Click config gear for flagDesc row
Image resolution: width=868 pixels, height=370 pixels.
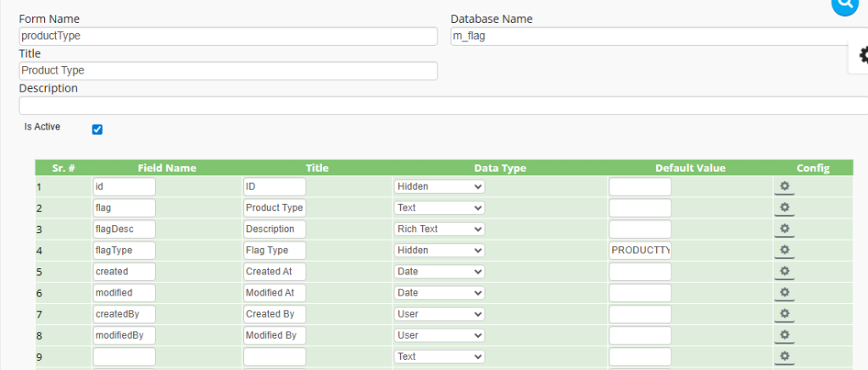click(784, 229)
